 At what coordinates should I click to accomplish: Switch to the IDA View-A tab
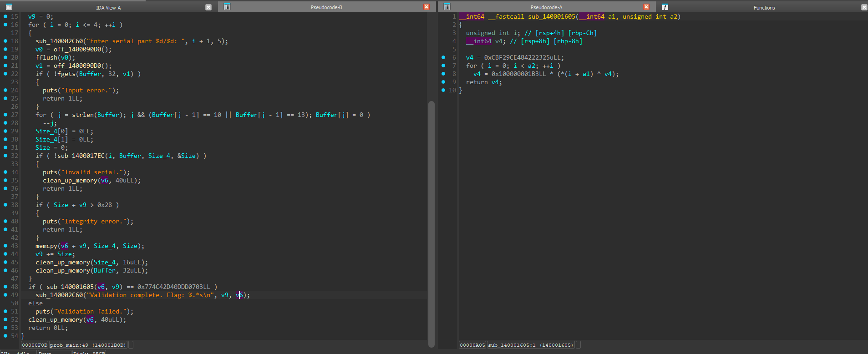tap(108, 7)
